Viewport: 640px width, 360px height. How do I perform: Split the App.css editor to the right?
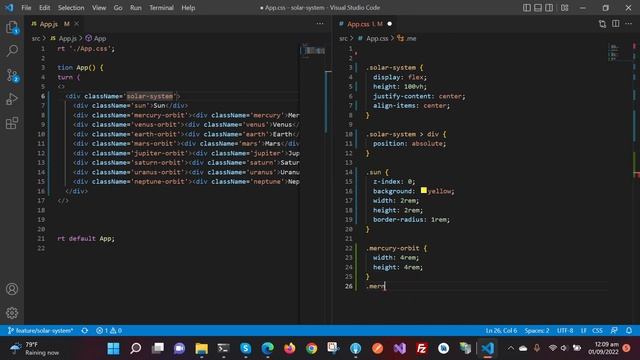[616, 24]
